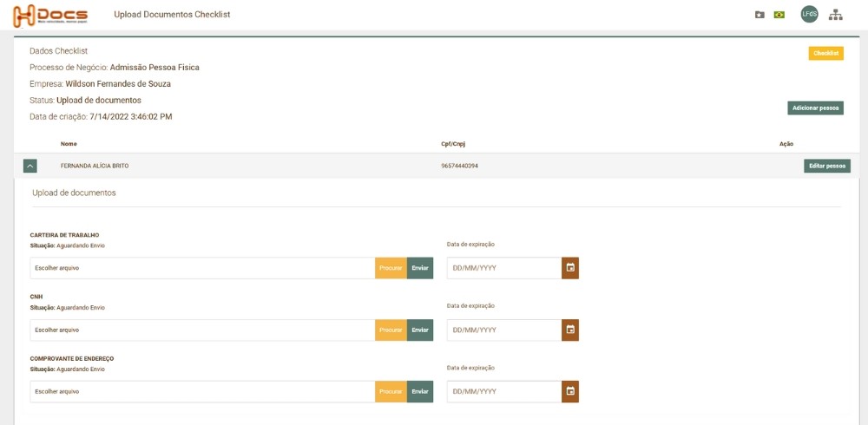Collapse the Fernanda Alícia Brito row
868x425 pixels.
coord(30,166)
